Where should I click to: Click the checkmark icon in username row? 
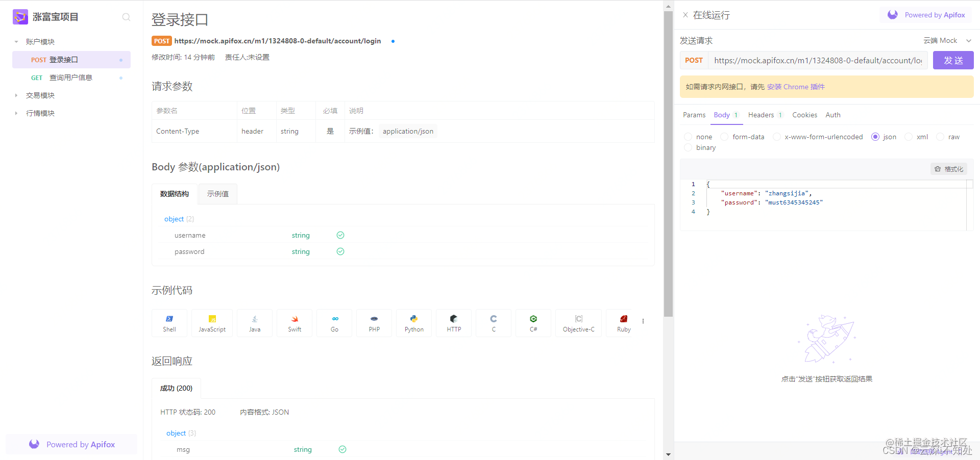coord(340,235)
